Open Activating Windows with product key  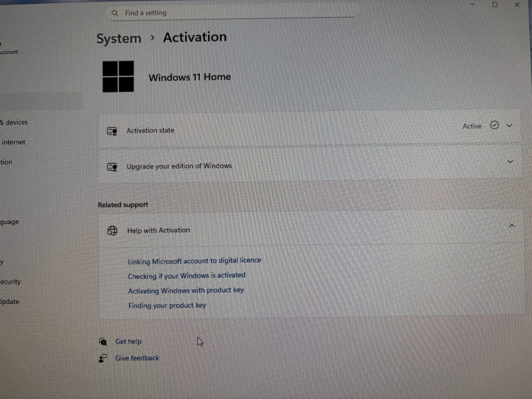click(x=186, y=290)
